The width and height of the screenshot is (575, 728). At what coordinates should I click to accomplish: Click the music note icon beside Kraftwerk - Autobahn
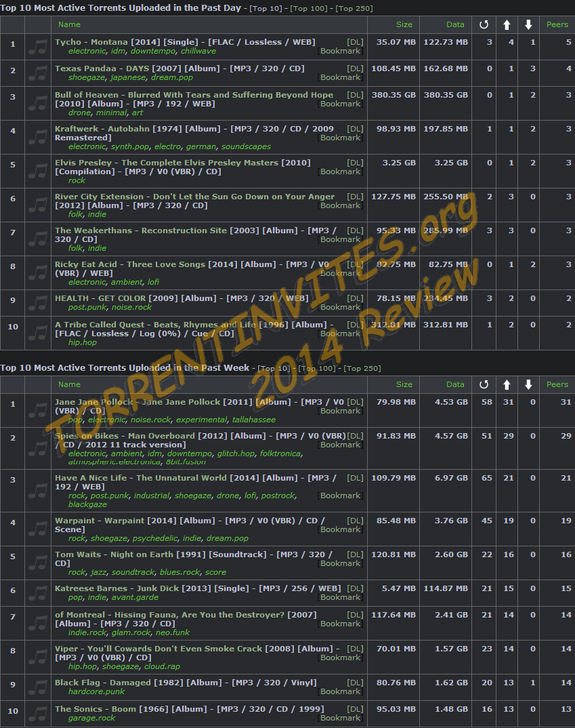coord(37,137)
